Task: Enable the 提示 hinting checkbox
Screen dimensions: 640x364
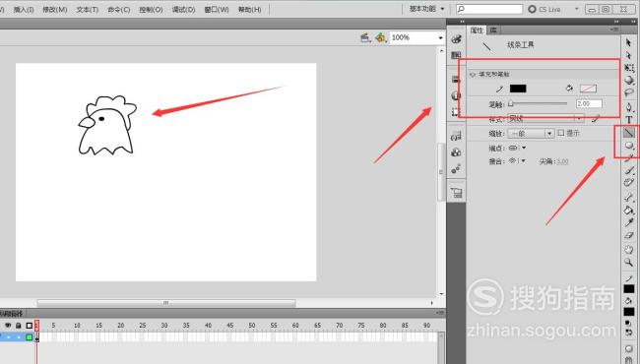Action: 561,133
